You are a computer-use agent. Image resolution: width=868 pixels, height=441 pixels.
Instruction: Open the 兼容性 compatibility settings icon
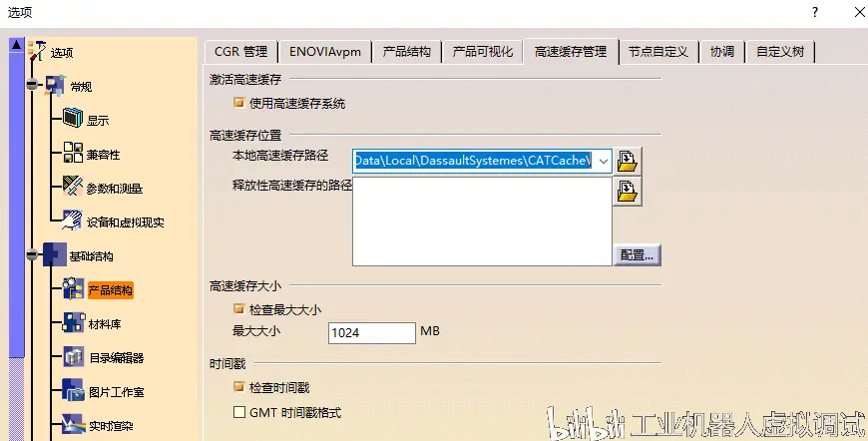(73, 153)
